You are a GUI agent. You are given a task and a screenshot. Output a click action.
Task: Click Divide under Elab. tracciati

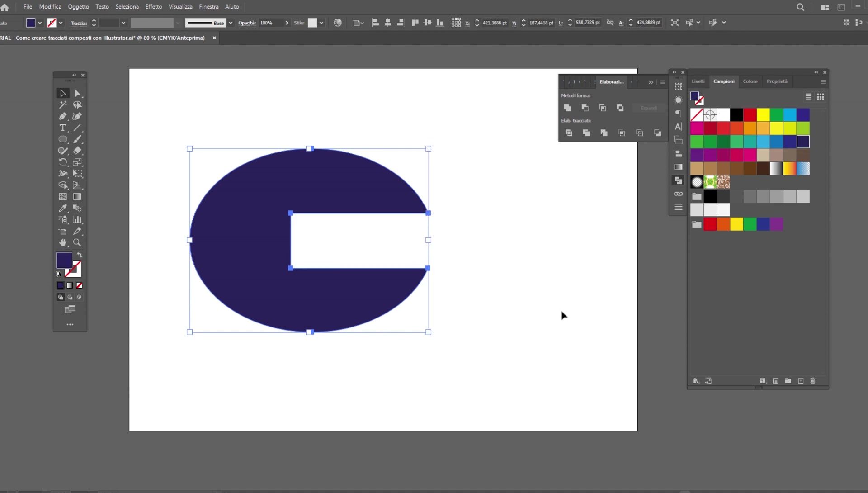point(569,133)
